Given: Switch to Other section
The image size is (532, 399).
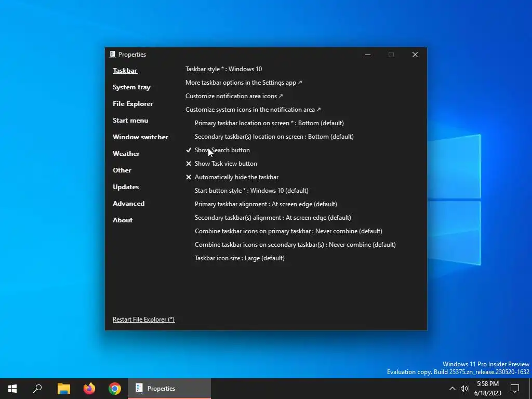Looking at the screenshot, I should point(122,170).
